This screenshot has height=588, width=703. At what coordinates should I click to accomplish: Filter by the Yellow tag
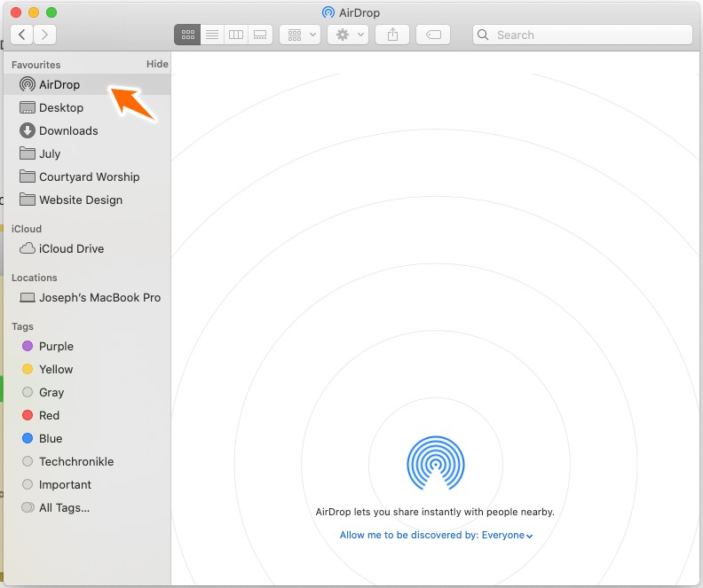(x=87, y=369)
